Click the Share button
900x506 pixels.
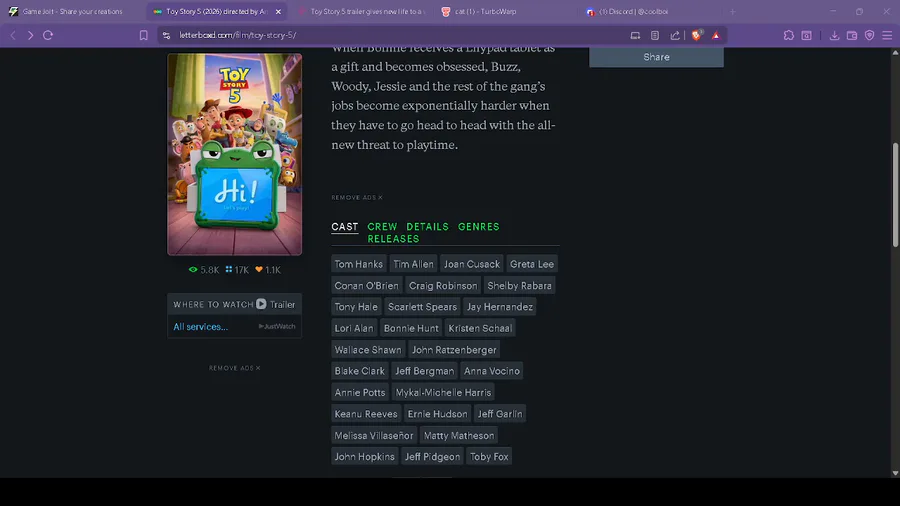coord(656,57)
